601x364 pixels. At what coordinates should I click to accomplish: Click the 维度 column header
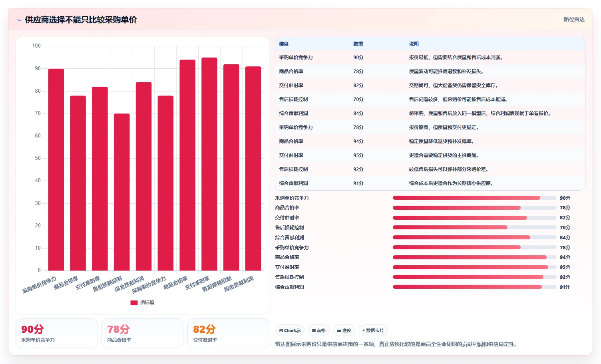pos(284,44)
